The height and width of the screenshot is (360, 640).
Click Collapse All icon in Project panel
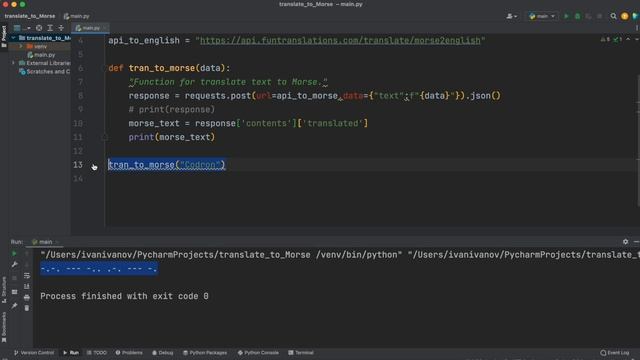click(x=61, y=28)
